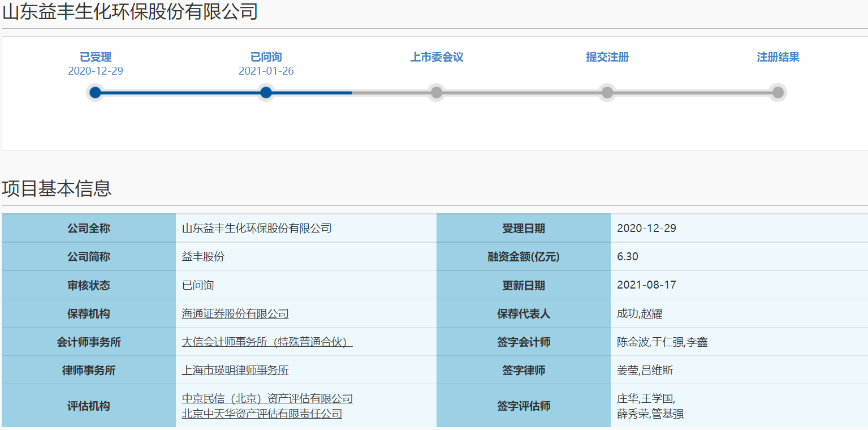Image resolution: width=868 pixels, height=430 pixels.
Task: Open the 海通证券股份有限公司 link
Action: 235,313
